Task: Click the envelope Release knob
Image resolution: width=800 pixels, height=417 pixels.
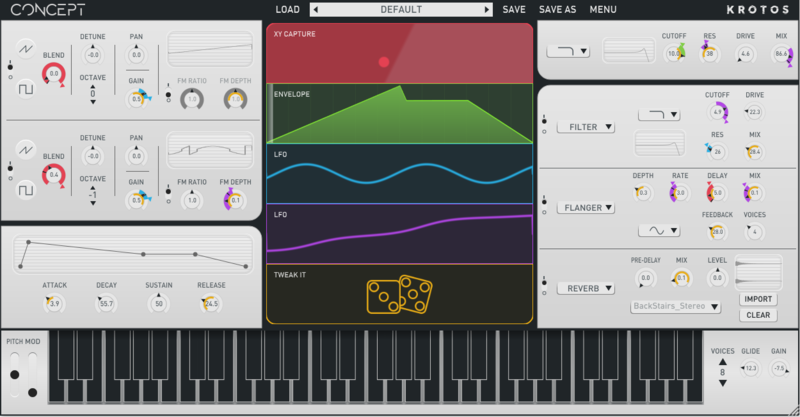Action: pyautogui.click(x=211, y=303)
